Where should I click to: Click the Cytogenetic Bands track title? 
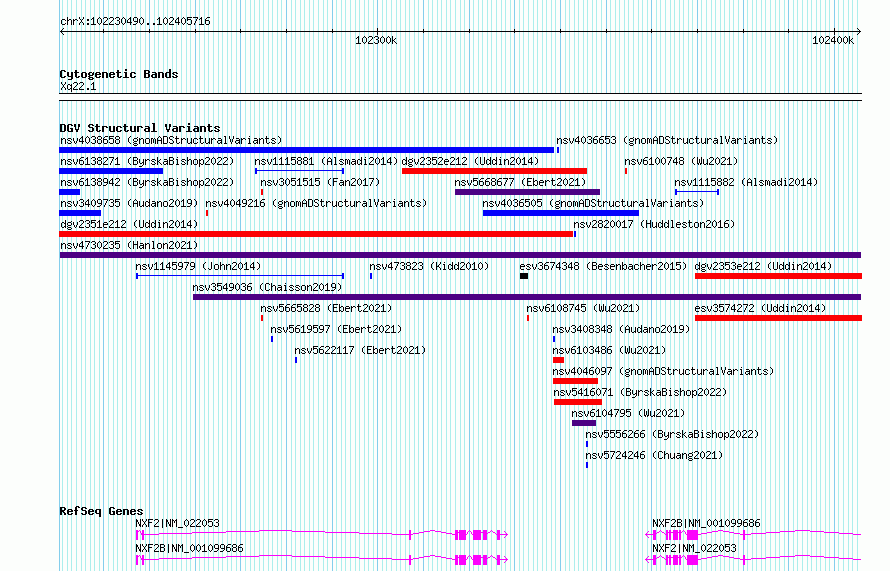click(119, 74)
